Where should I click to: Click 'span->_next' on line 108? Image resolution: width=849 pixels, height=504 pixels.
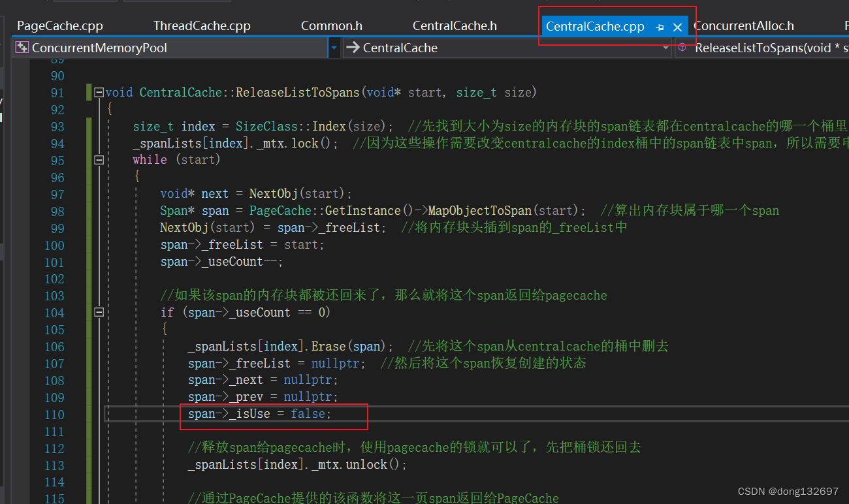225,381
